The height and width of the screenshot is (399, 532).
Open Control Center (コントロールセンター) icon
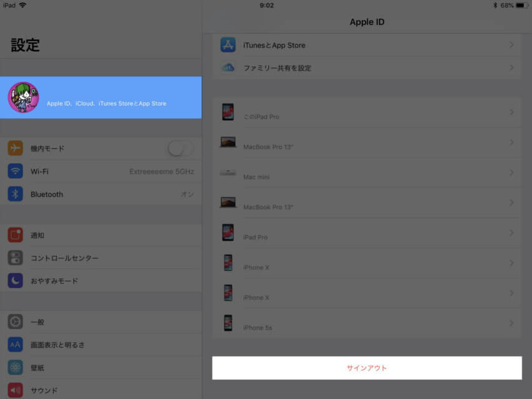[x=15, y=258]
